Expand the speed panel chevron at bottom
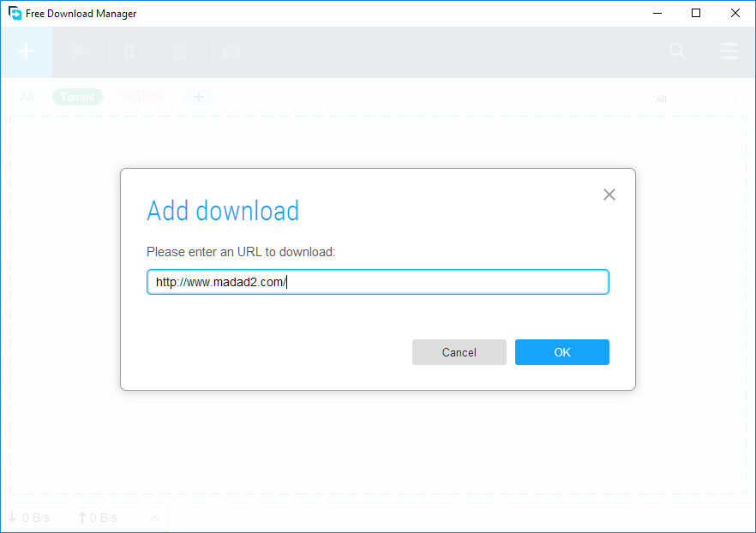Image resolution: width=756 pixels, height=533 pixels. 155,518
